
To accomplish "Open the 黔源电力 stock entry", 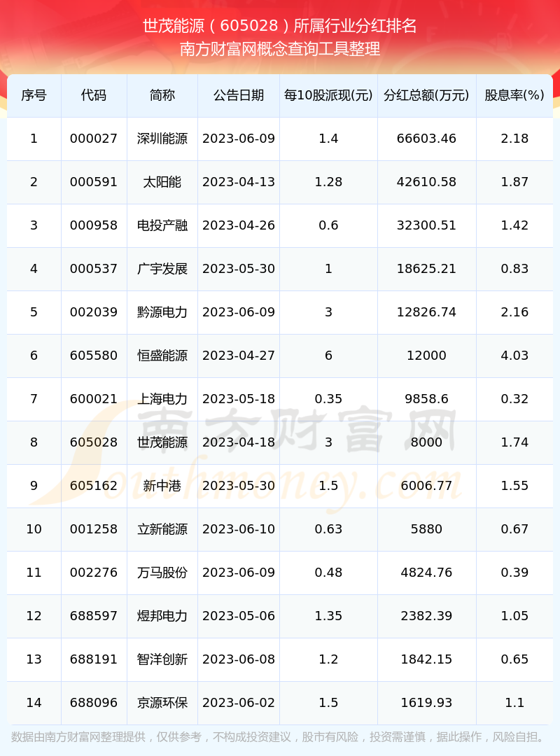I will [162, 312].
